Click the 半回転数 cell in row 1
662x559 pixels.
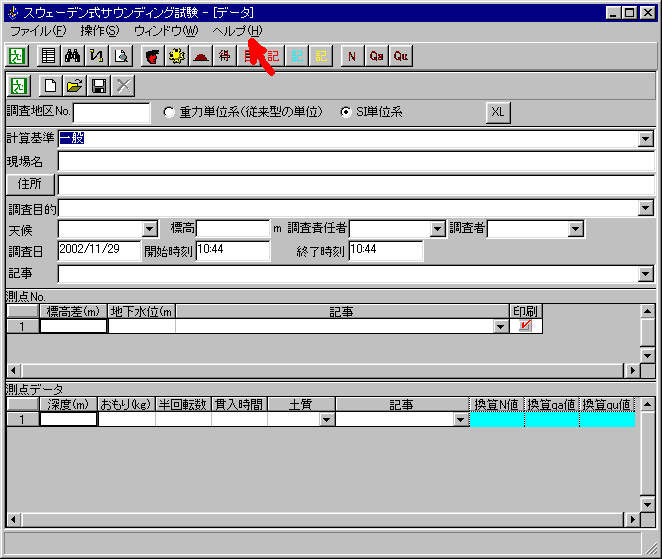[183, 420]
